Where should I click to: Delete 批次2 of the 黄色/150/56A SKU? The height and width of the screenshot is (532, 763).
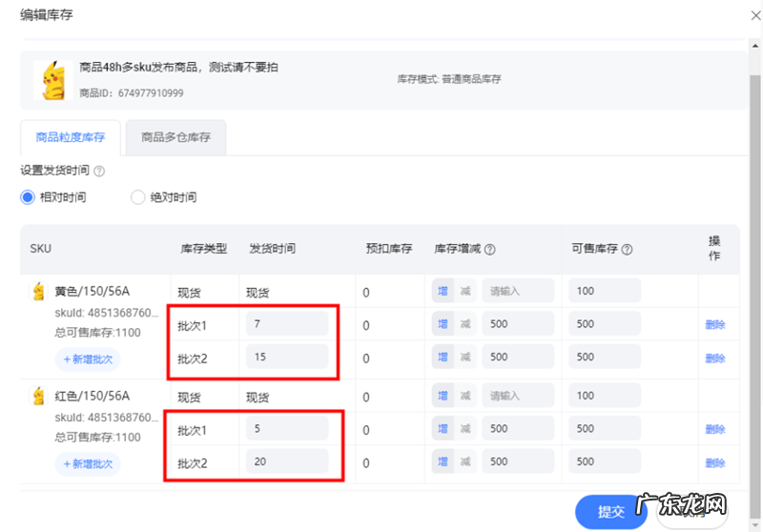tap(715, 358)
